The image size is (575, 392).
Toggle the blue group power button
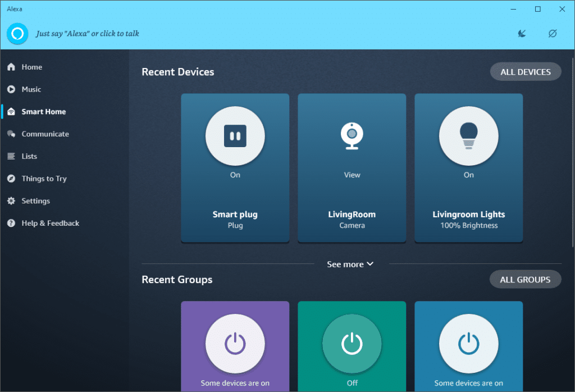point(469,344)
